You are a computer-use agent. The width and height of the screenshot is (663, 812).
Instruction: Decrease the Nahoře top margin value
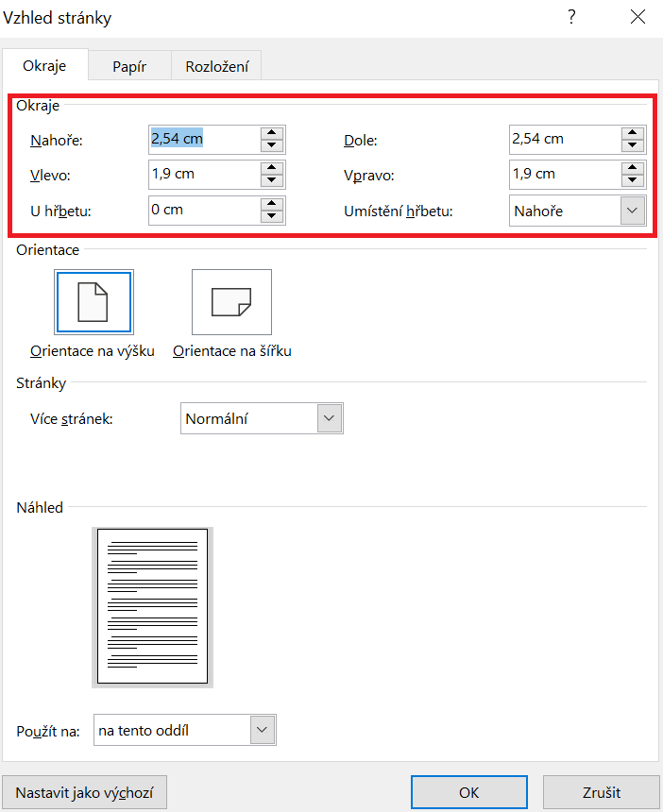(272, 145)
